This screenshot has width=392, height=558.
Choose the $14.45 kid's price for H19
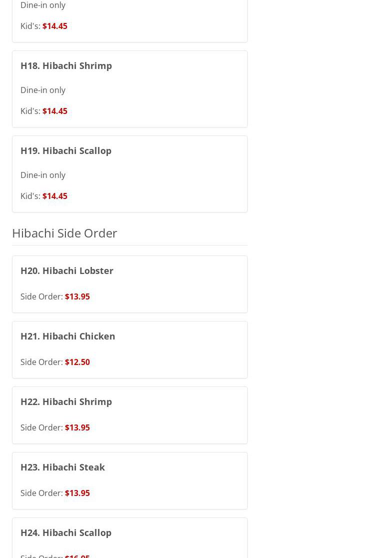click(55, 196)
